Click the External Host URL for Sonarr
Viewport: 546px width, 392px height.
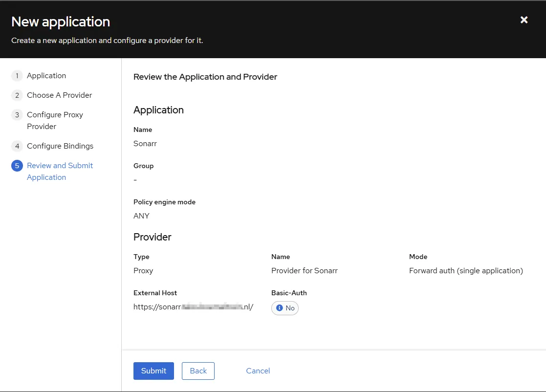tap(193, 306)
